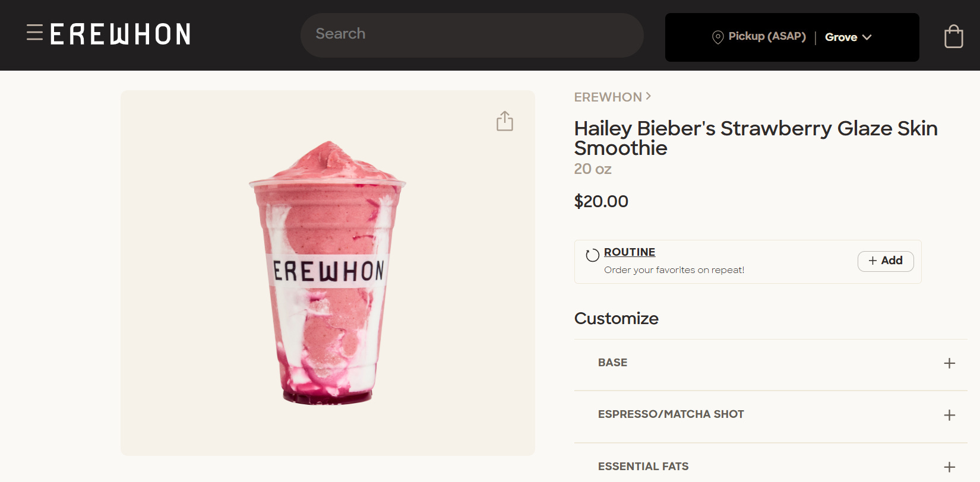Share this smoothie using share icon

click(x=505, y=120)
